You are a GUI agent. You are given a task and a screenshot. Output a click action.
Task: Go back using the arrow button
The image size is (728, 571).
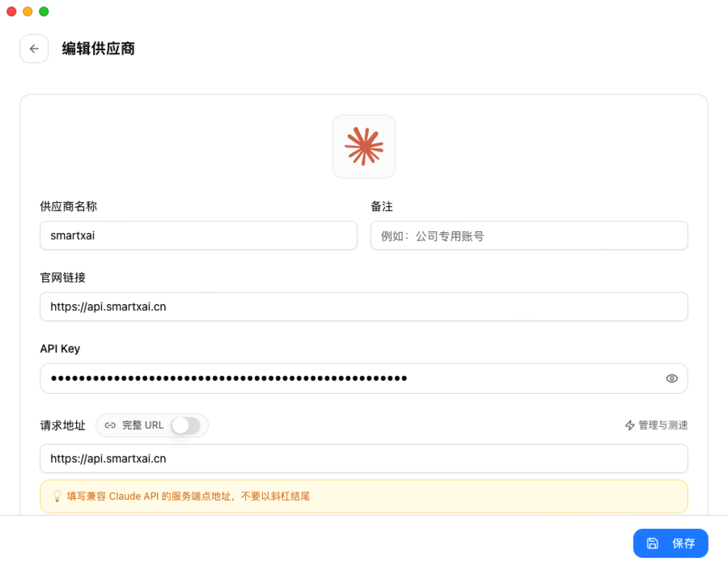34,49
